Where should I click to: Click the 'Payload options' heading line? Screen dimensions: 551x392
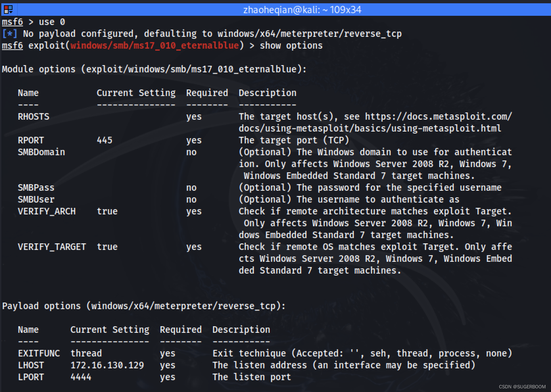coord(144,306)
